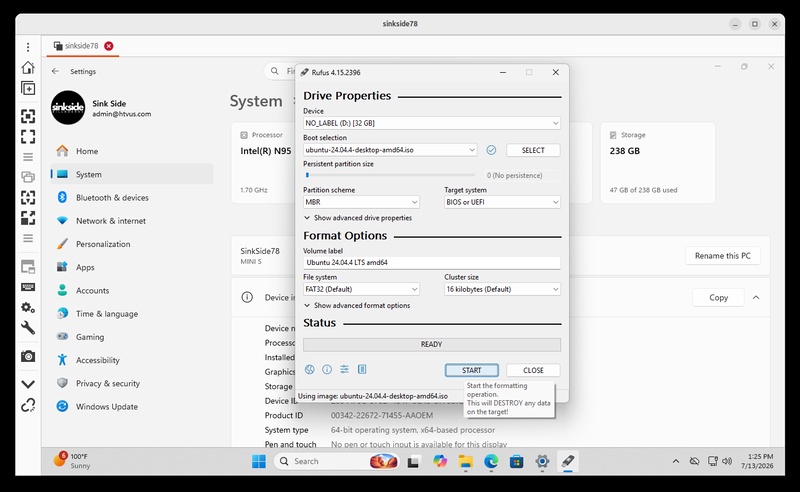This screenshot has height=492, width=800.
Task: Click the camera screenshot icon in sidebar
Action: click(x=28, y=356)
